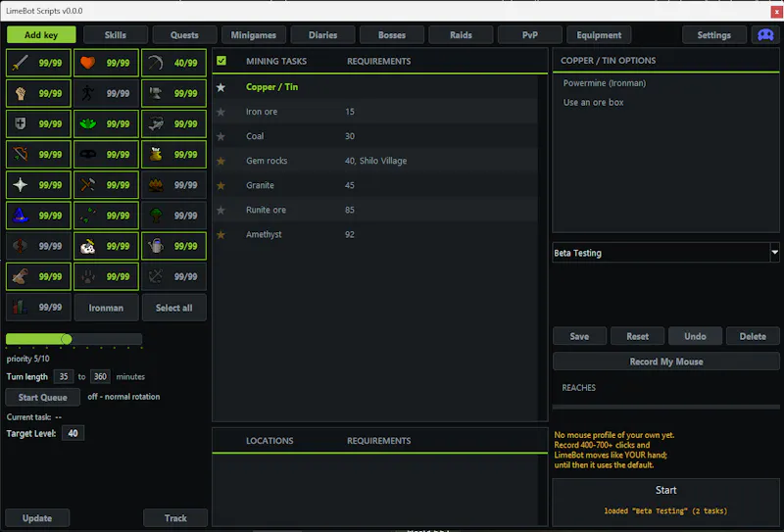Screen dimensions: 784x532
Task: Click the Start Queue button
Action: click(x=42, y=397)
